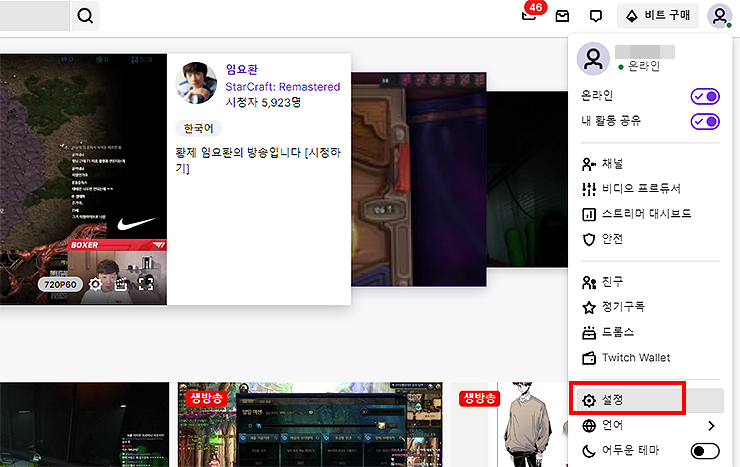Click the 친구 people icon

589,283
